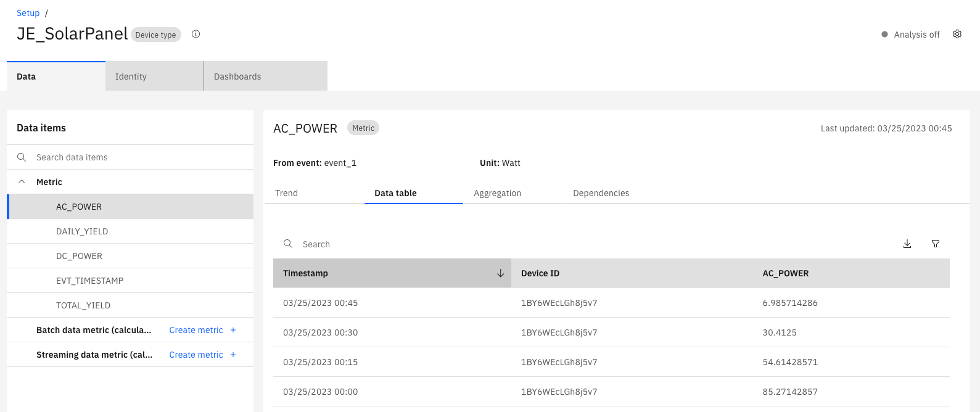Click From event: event_1 text
Viewport: 980px width, 412px height.
[315, 163]
